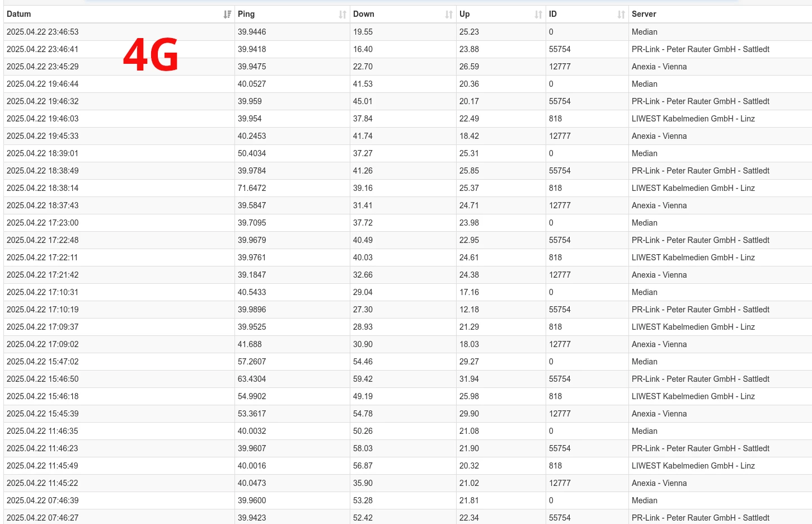Image resolution: width=812 pixels, height=524 pixels.
Task: Click the ID column sort arrows icon
Action: (x=621, y=15)
